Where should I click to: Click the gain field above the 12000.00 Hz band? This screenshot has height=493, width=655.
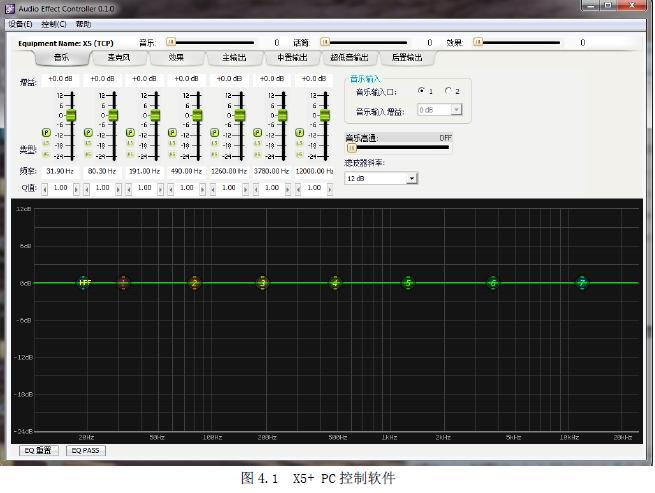(314, 79)
